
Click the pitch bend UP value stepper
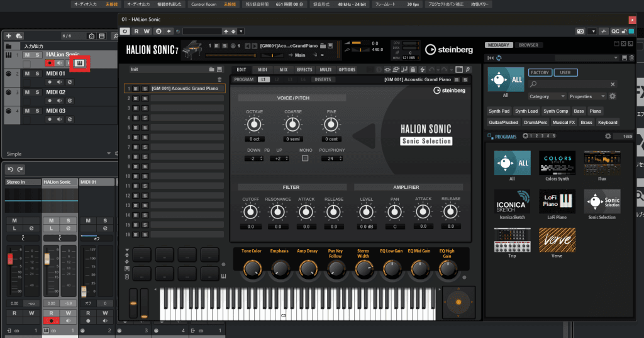pyautogui.click(x=279, y=159)
